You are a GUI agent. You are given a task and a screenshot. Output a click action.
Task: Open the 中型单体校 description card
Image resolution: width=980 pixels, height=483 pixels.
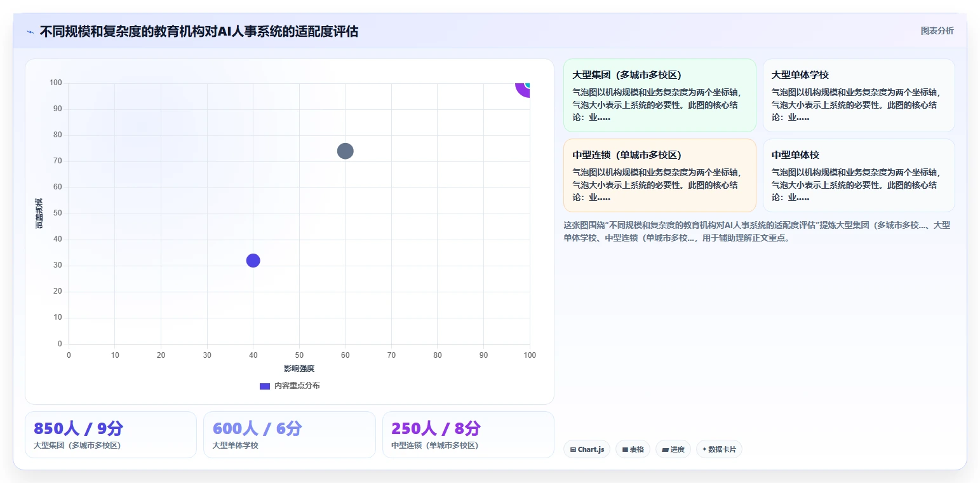click(859, 175)
